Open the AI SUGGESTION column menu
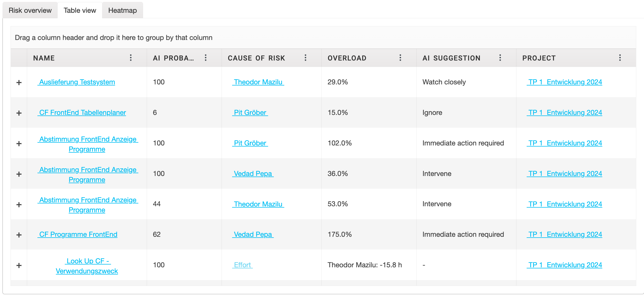 point(500,58)
